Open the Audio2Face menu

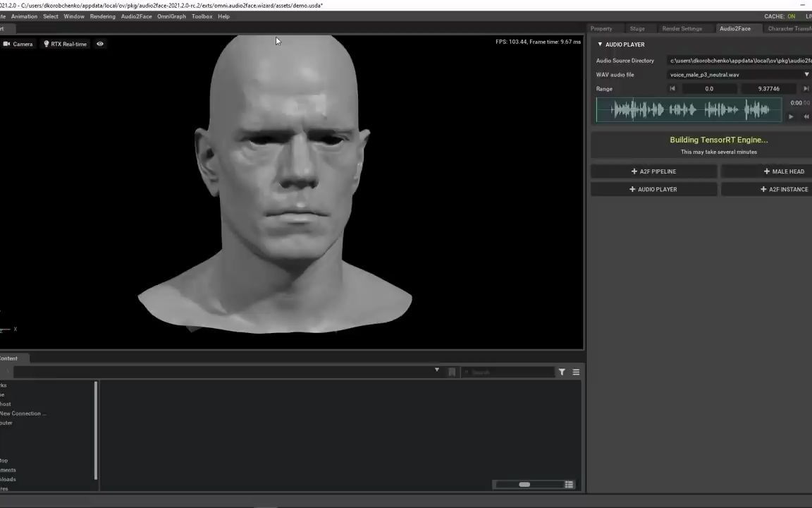tap(136, 16)
